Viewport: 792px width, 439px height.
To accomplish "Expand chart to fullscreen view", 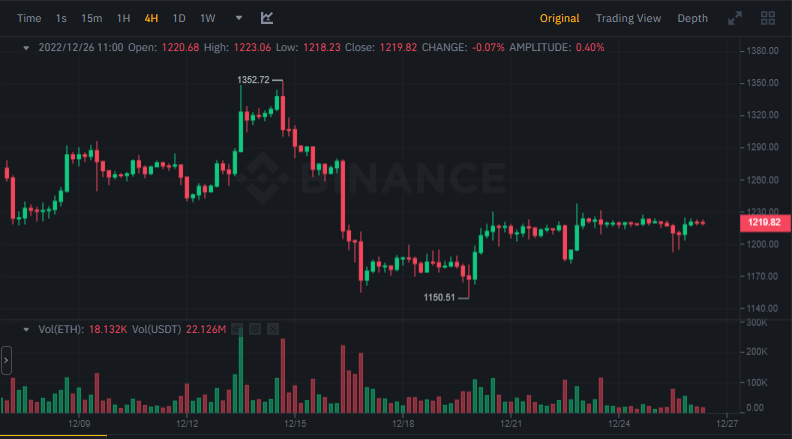I will (735, 18).
